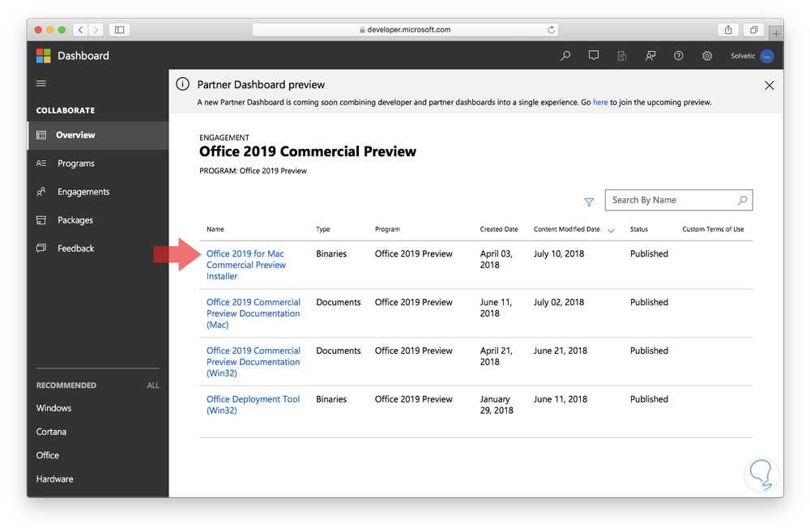Open the Cortana recommended link
This screenshot has width=810, height=532.
tap(51, 432)
